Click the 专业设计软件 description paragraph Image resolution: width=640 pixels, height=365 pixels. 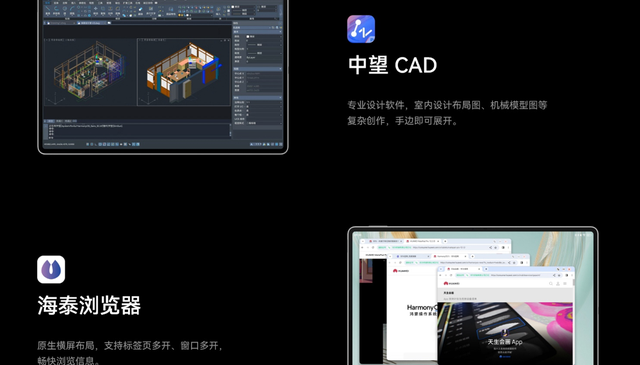click(x=447, y=113)
